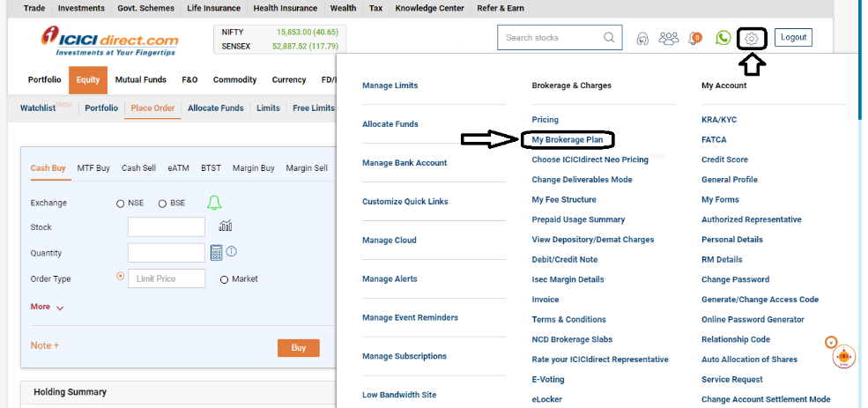This screenshot has height=408, width=868.
Task: Click the Search stocks input field
Action: pos(551,38)
